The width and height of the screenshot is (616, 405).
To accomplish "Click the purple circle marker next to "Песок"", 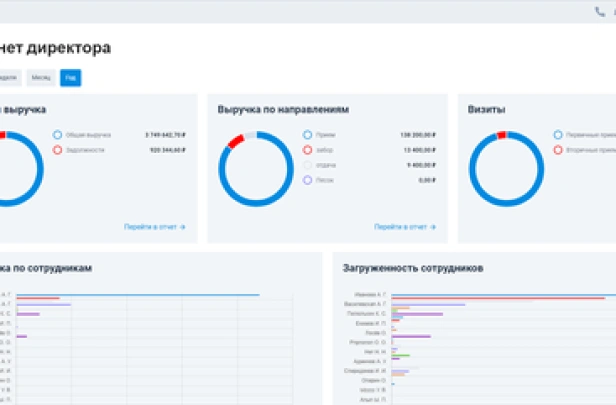I will pos(308,180).
